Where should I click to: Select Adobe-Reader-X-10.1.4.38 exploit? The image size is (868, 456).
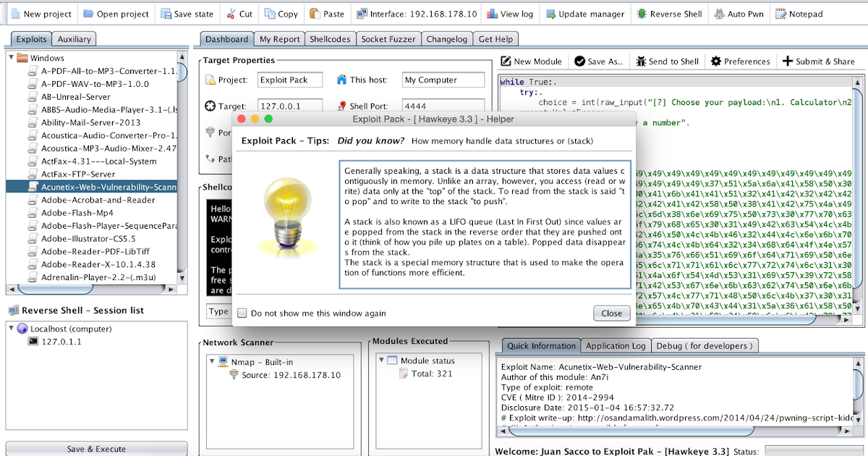coord(98,264)
